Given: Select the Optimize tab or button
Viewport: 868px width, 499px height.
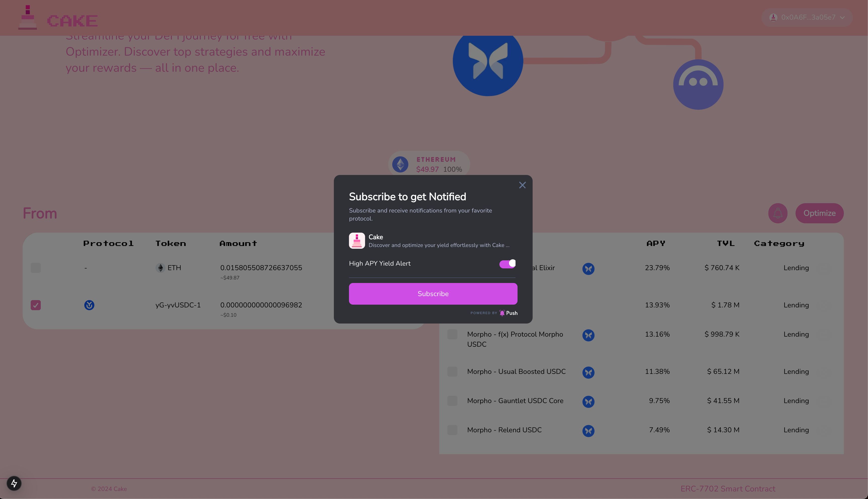Looking at the screenshot, I should click(x=819, y=213).
